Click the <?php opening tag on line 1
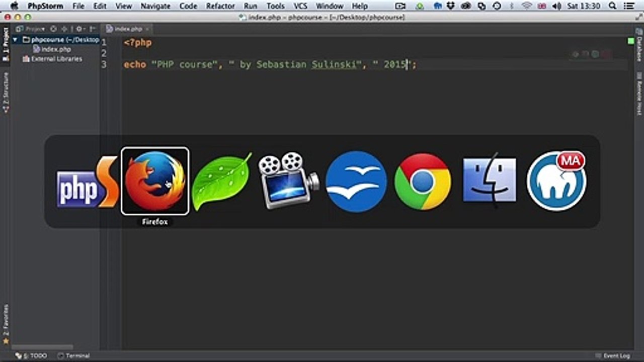The image size is (644, 362). point(137,43)
